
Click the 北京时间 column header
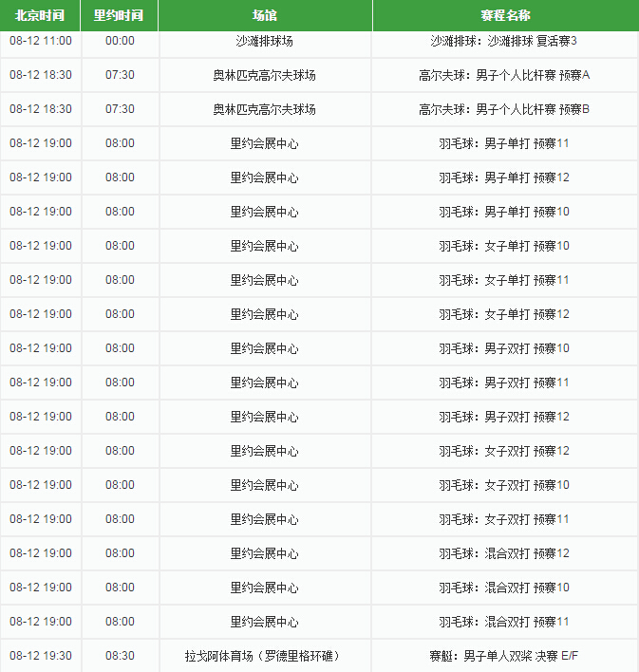coord(40,15)
